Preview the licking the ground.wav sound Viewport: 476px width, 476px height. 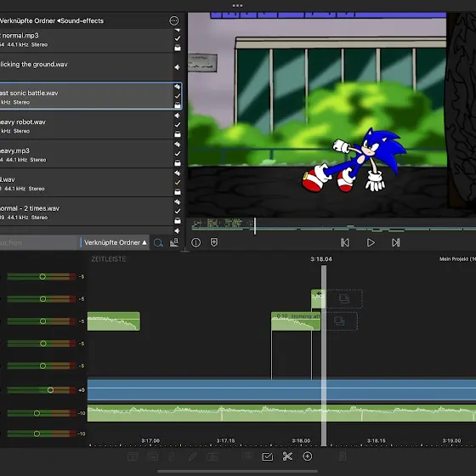click(178, 67)
